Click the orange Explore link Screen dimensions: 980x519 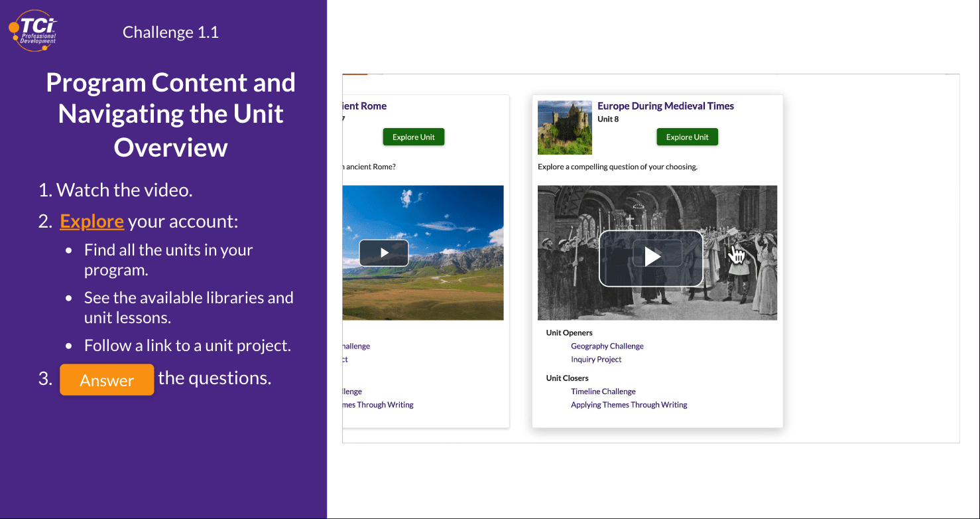(92, 221)
